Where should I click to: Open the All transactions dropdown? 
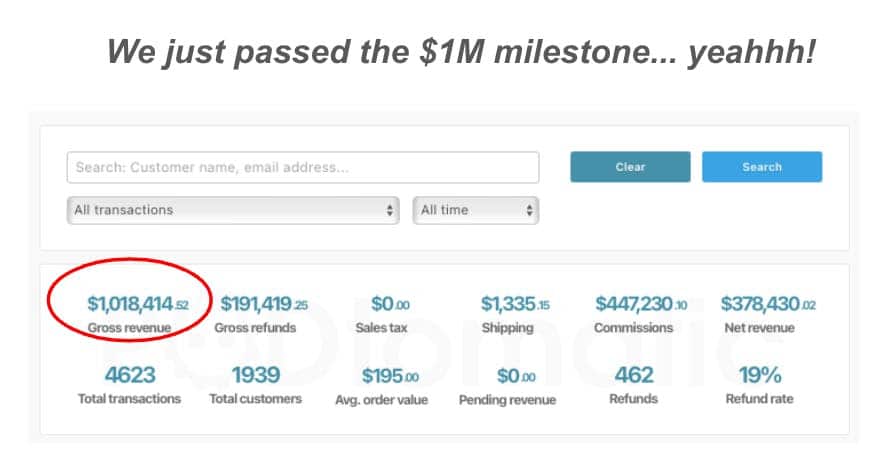pyautogui.click(x=234, y=210)
